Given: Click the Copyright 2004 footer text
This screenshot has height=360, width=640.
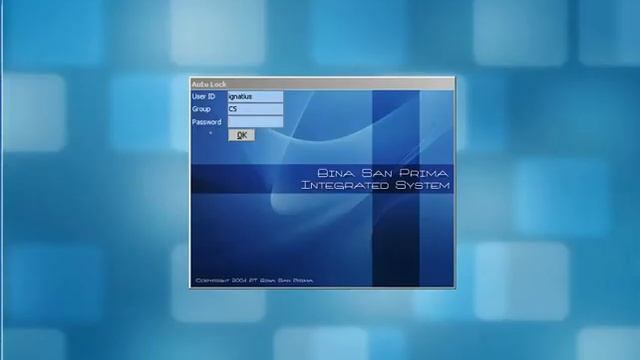Looking at the screenshot, I should pyautogui.click(x=254, y=280).
